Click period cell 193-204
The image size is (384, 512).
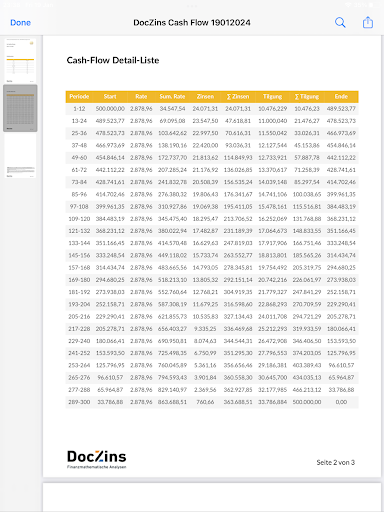(x=79, y=304)
